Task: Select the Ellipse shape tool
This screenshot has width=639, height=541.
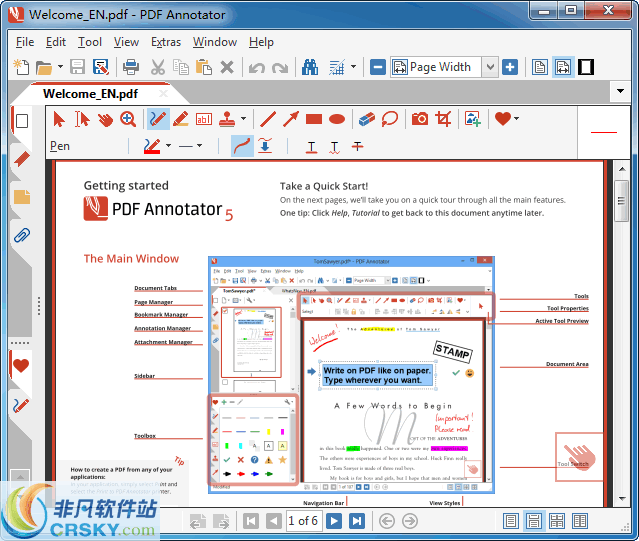Action: click(x=337, y=119)
